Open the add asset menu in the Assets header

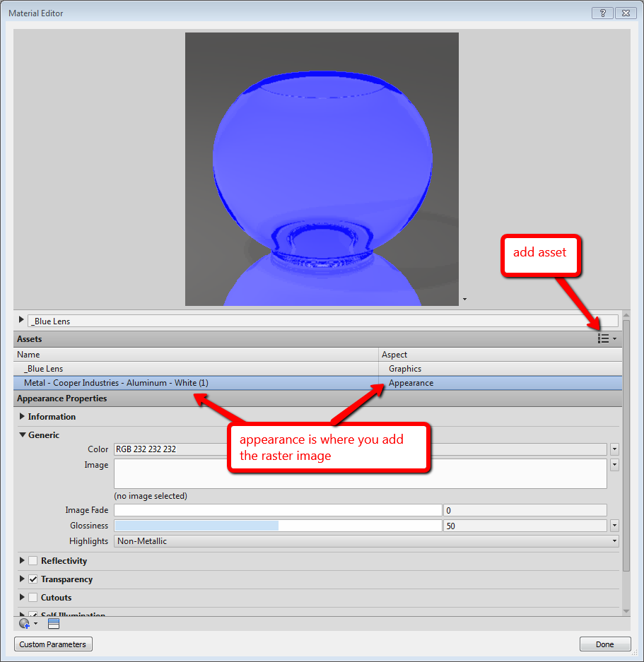[604, 338]
